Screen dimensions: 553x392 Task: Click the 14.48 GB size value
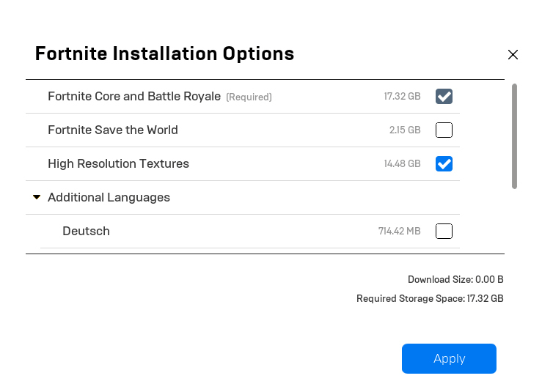pos(402,164)
